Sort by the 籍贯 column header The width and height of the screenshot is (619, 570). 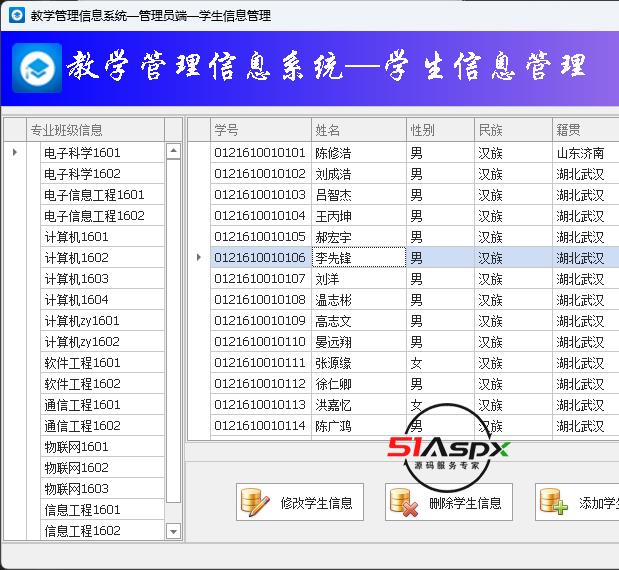pos(586,129)
